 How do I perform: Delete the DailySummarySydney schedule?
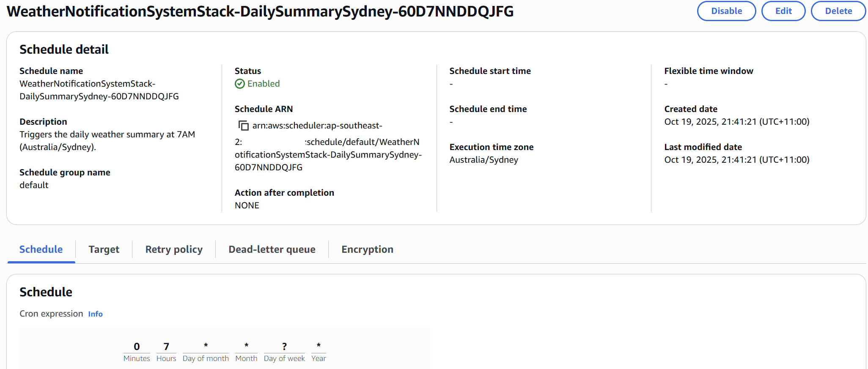pos(838,11)
